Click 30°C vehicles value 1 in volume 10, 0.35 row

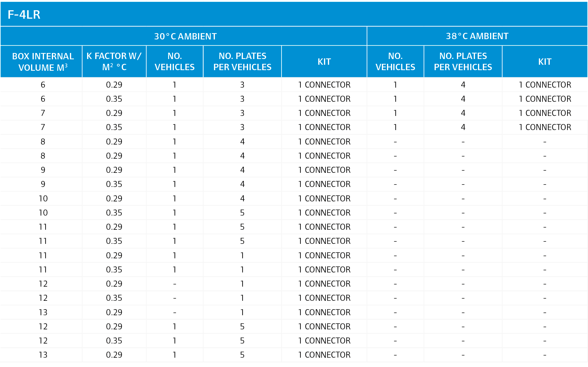[175, 213]
